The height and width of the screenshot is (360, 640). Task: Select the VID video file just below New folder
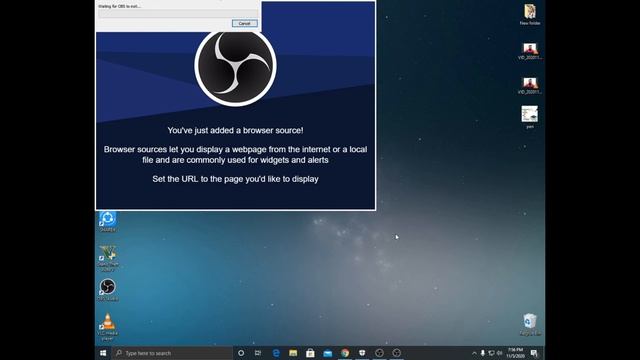tap(530, 51)
